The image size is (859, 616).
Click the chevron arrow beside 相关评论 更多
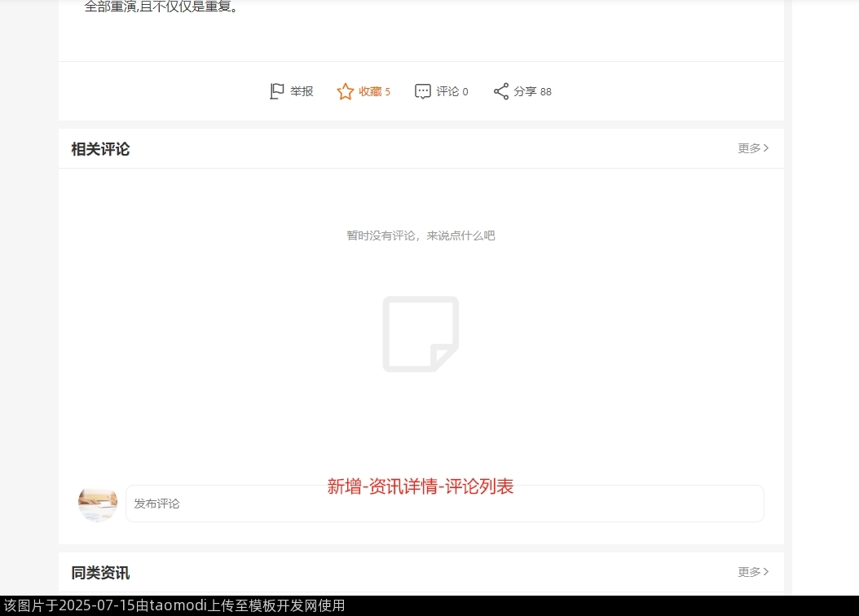pos(766,148)
